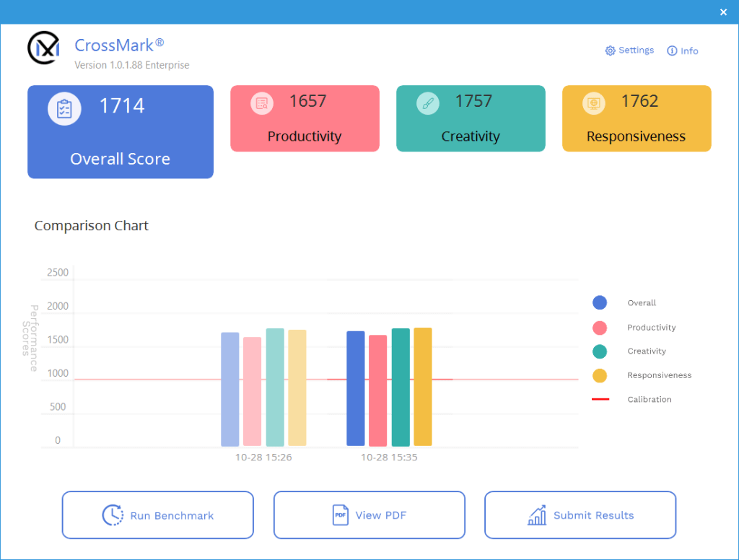Click the PDF file icon
The image size is (739, 560).
[341, 515]
